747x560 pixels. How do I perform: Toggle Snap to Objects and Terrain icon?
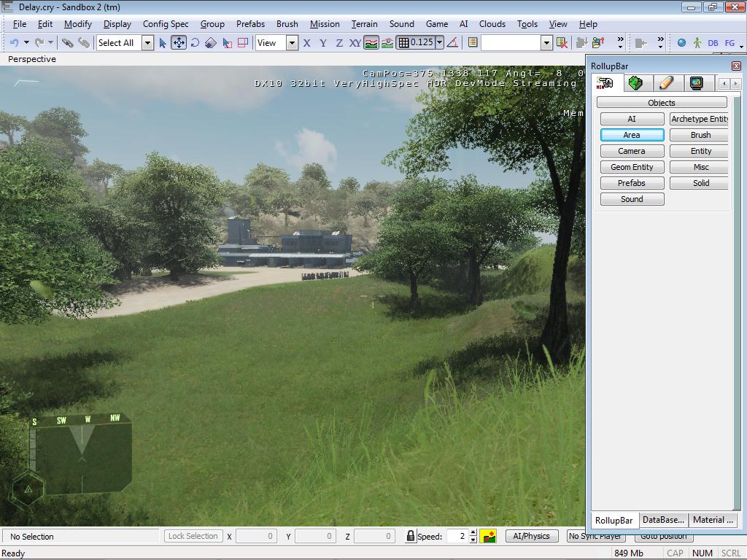tap(387, 43)
